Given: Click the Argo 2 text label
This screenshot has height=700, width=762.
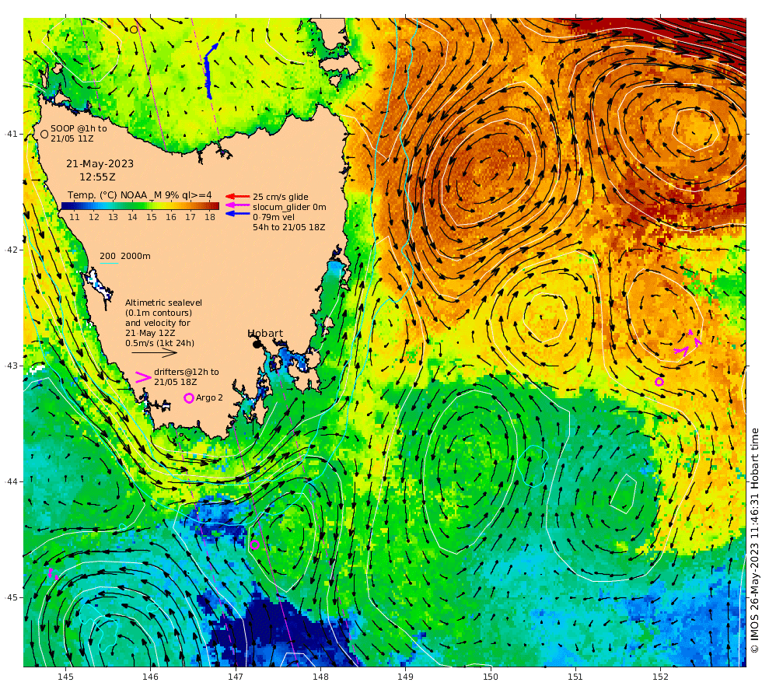Looking at the screenshot, I should (x=209, y=397).
